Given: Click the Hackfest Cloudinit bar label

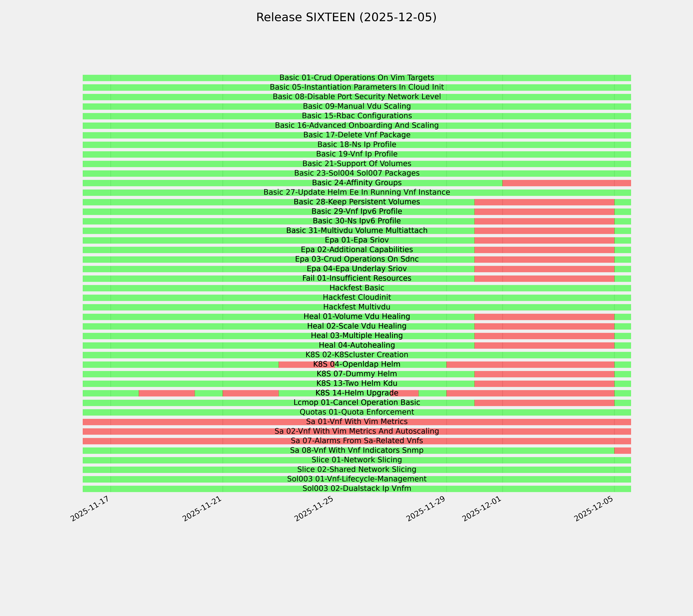Looking at the screenshot, I should (357, 297).
